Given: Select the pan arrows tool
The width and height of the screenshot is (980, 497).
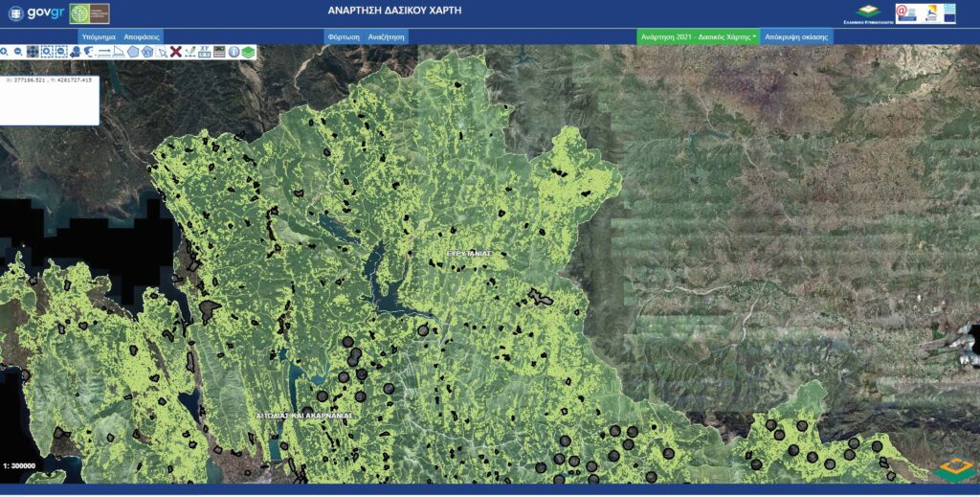Looking at the screenshot, I should pyautogui.click(x=33, y=52).
